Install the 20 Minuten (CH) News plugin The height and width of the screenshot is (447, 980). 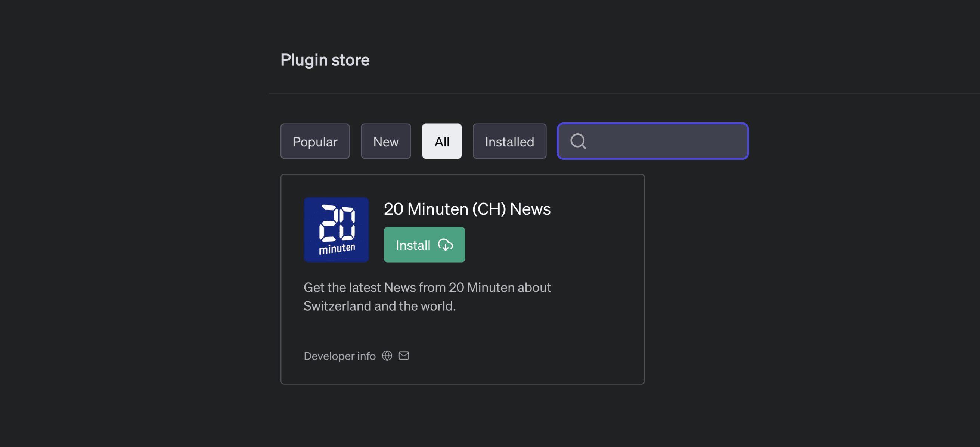point(424,245)
